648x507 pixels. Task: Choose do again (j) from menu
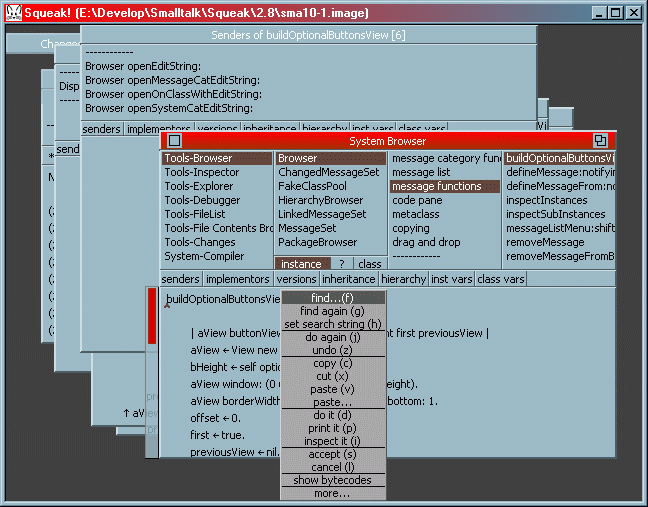(332, 337)
